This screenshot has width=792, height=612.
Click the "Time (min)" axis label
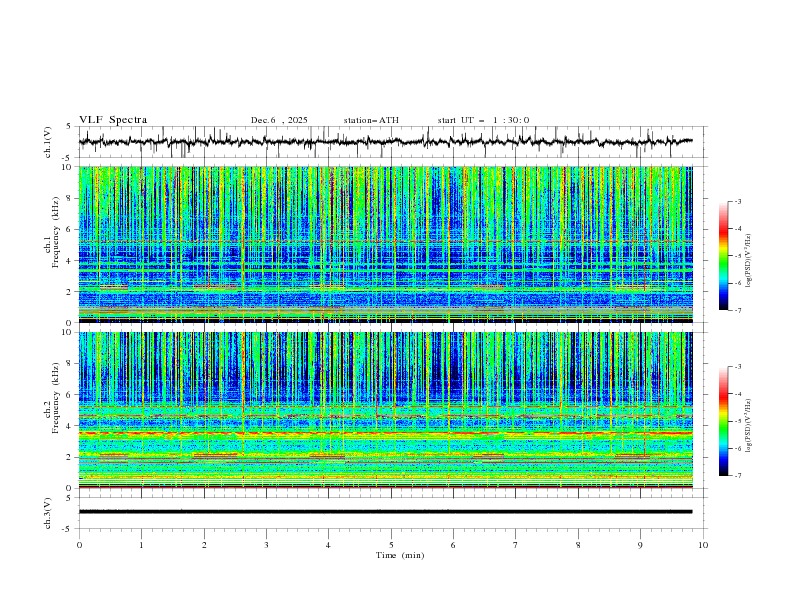tap(400, 555)
